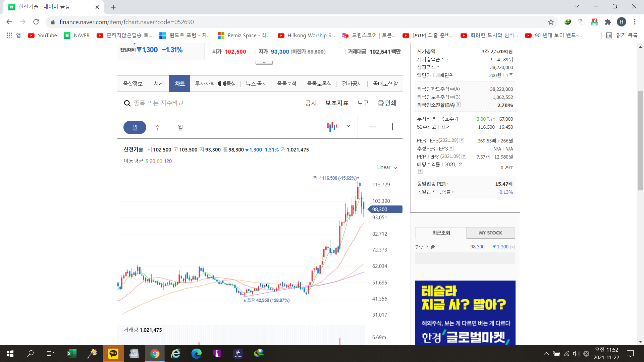Remove 한전기술 from recent list
Viewport: 644px width, 362px height.
[x=513, y=247]
